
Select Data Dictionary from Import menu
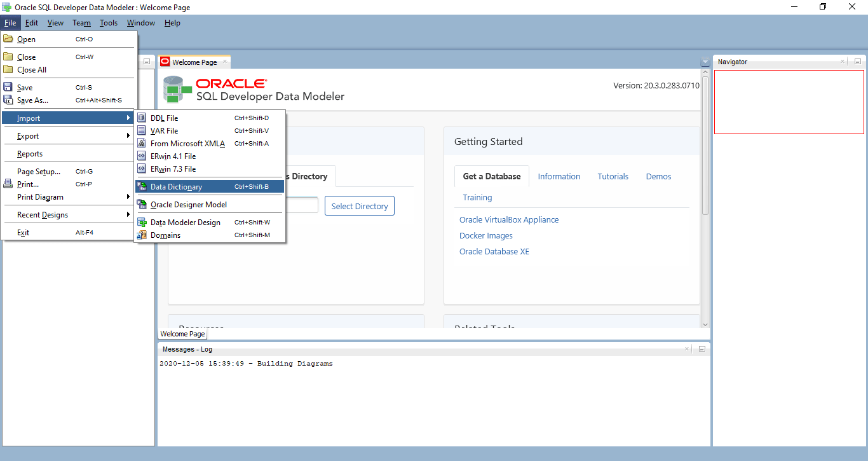coord(176,186)
